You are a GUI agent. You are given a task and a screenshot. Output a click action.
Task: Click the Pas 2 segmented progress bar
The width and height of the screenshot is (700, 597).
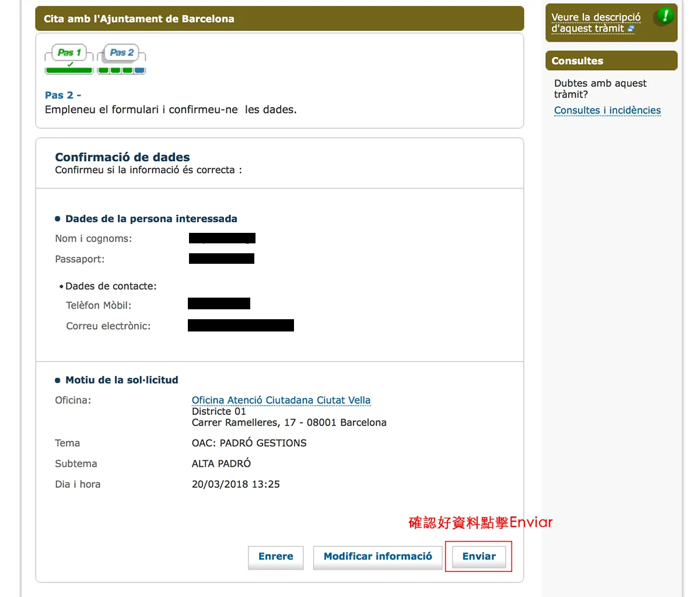121,71
